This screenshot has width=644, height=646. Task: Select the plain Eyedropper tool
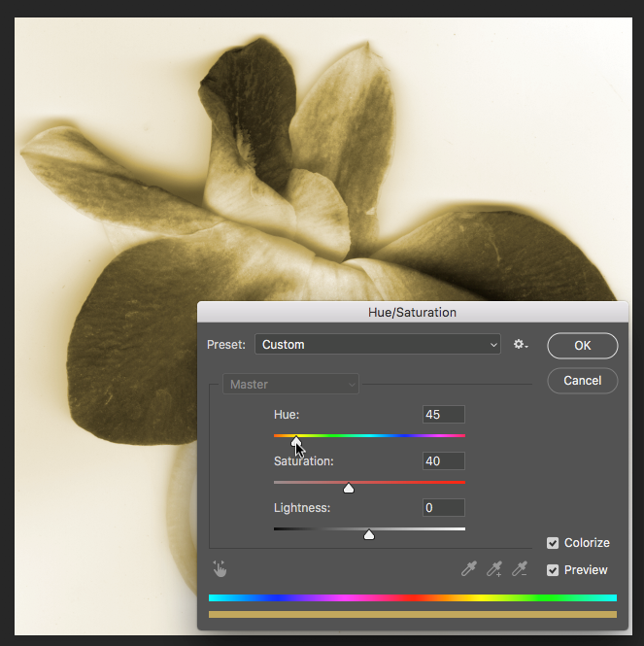(x=469, y=569)
